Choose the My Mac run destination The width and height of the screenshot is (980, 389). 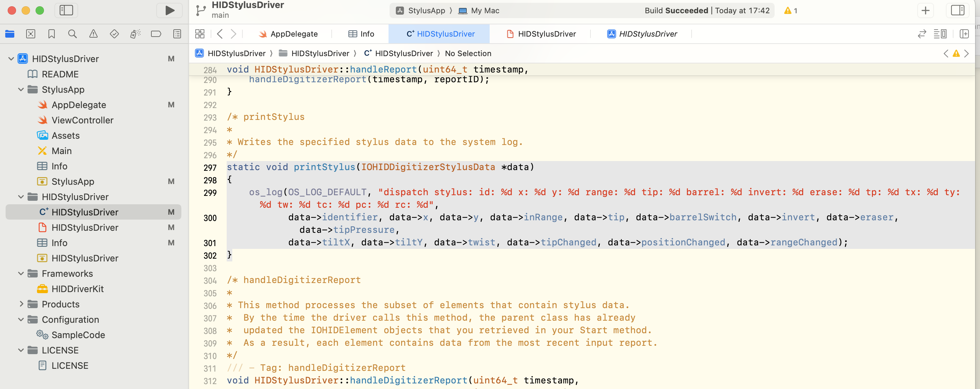click(479, 11)
